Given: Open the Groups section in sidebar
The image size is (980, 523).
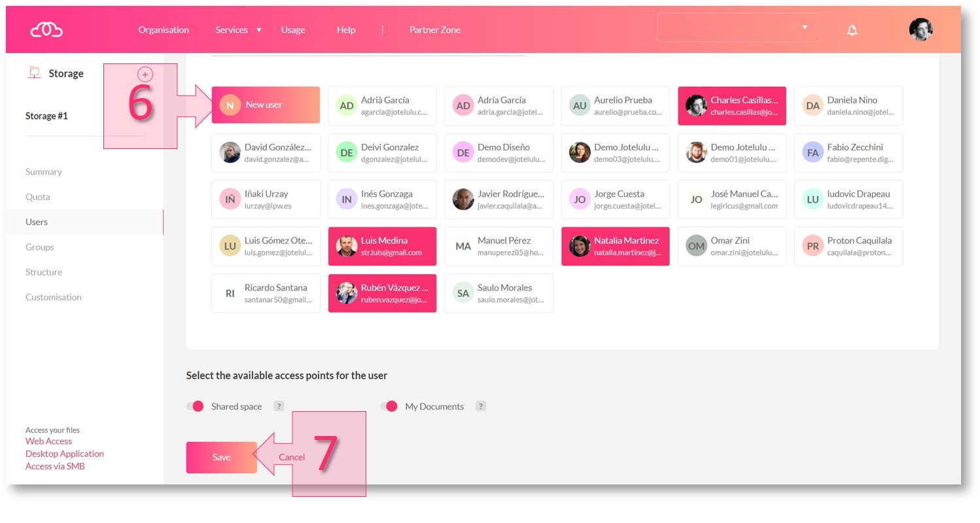Looking at the screenshot, I should (x=40, y=247).
